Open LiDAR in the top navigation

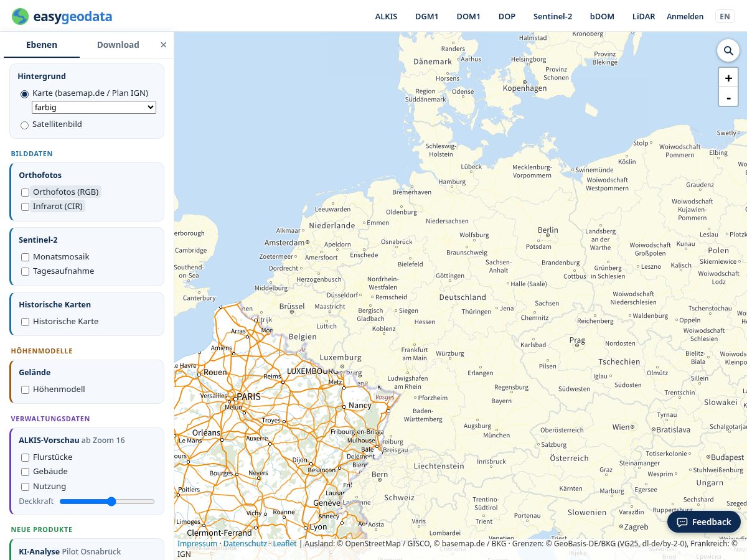[644, 17]
